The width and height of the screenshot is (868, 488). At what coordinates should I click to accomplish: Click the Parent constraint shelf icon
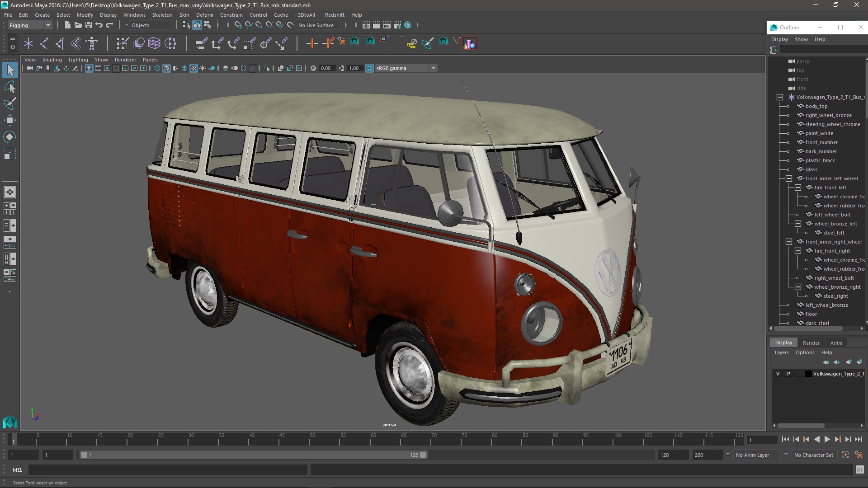[201, 43]
